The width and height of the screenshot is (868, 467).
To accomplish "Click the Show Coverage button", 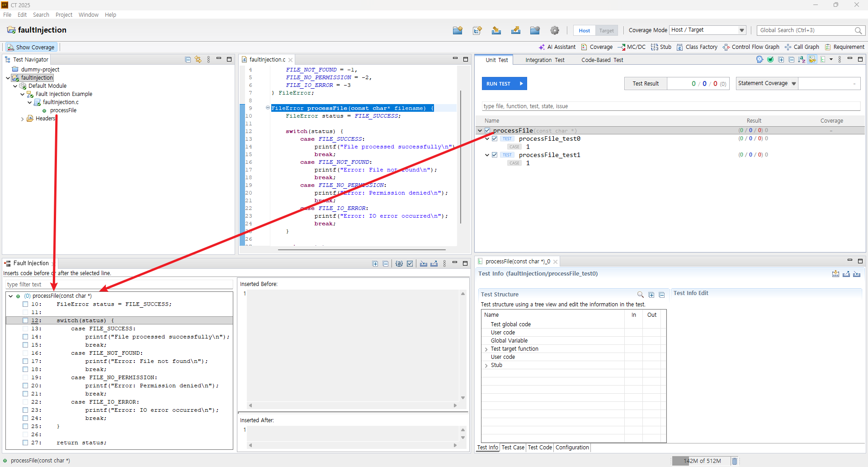I will pyautogui.click(x=31, y=48).
